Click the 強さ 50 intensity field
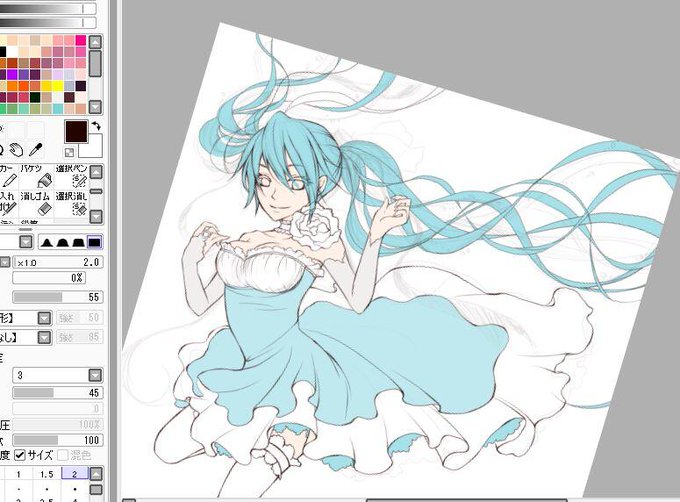680x502 pixels. pyautogui.click(x=79, y=318)
